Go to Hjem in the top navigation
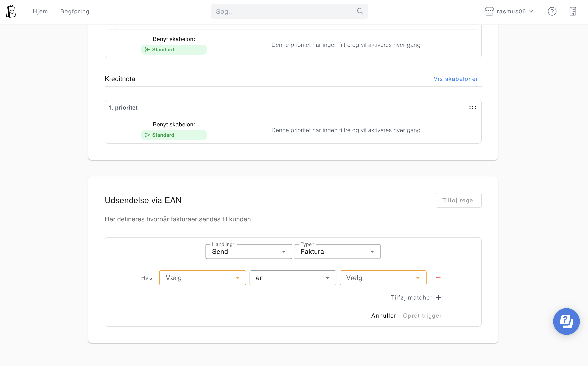Image resolution: width=588 pixels, height=366 pixels. coord(40,11)
